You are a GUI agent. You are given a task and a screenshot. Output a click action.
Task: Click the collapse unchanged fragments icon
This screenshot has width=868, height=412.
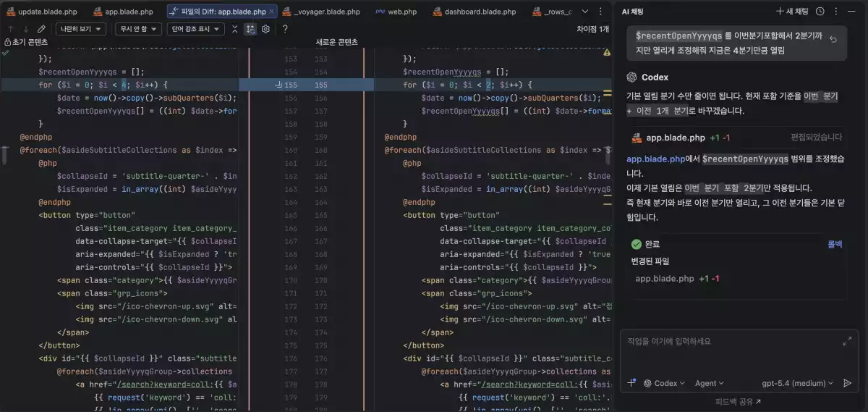[234, 29]
